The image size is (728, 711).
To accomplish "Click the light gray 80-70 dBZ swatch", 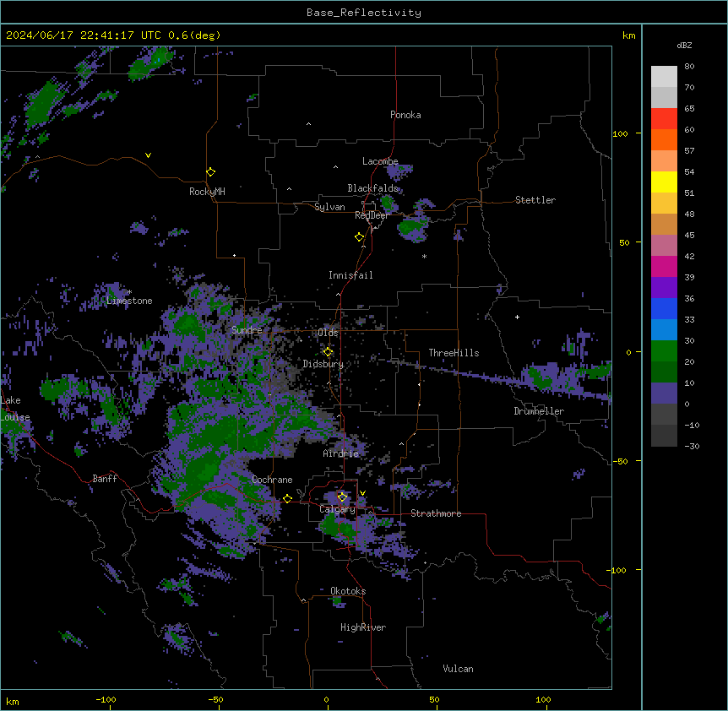I will tap(664, 77).
